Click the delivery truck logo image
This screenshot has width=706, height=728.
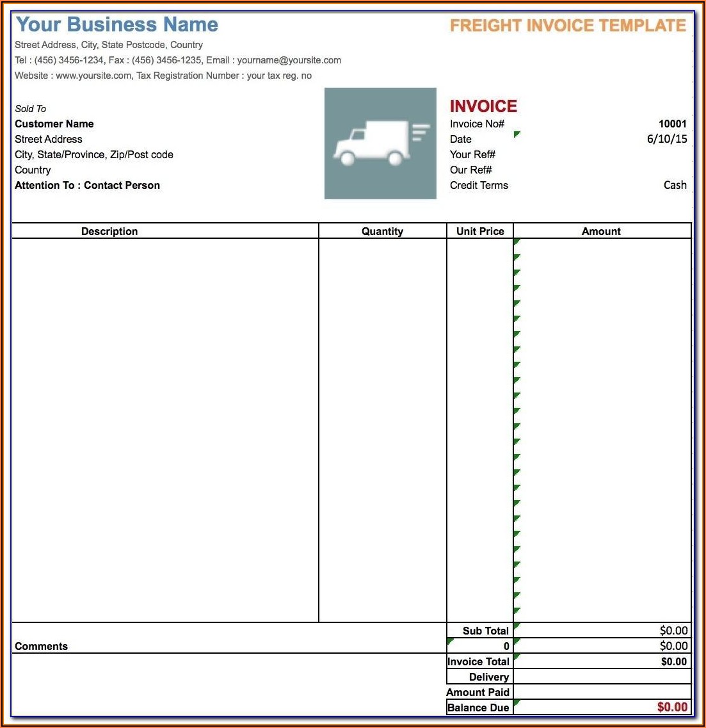[380, 143]
